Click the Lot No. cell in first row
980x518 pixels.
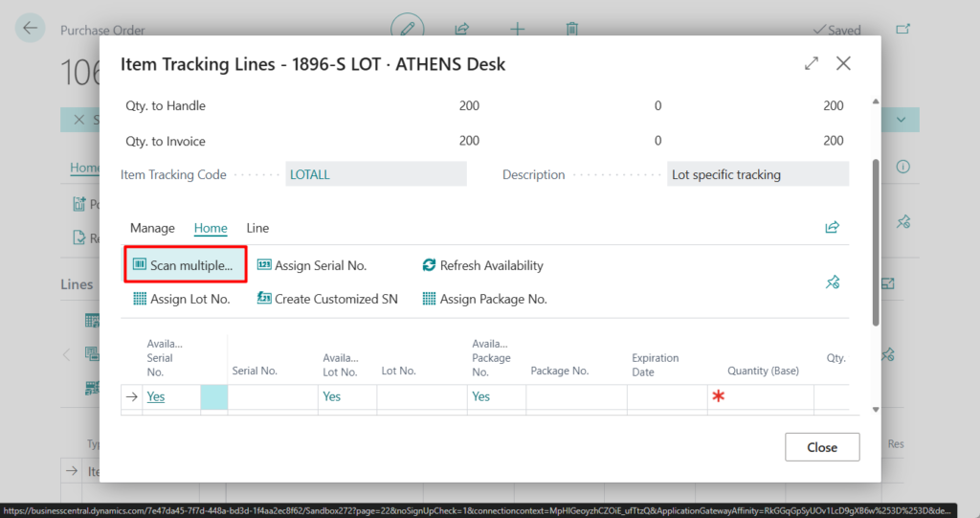[420, 396]
